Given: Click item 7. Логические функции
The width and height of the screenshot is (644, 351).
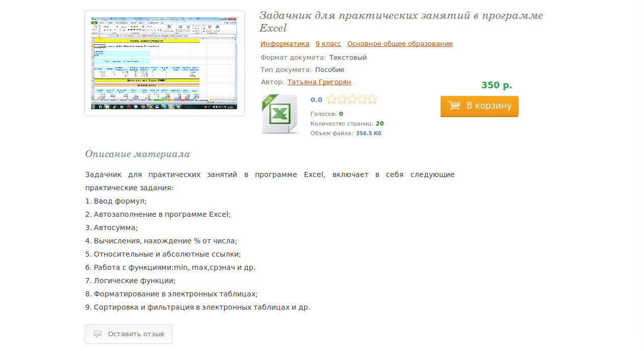Looking at the screenshot, I should [130, 281].
